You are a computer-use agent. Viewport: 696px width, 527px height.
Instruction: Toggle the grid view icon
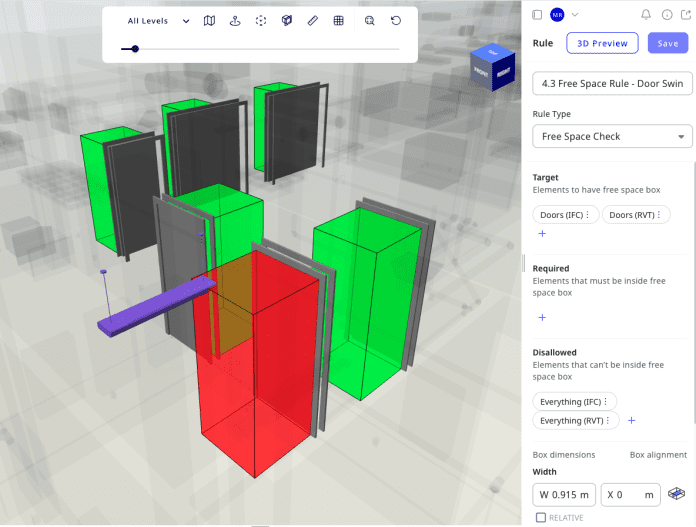(x=339, y=20)
